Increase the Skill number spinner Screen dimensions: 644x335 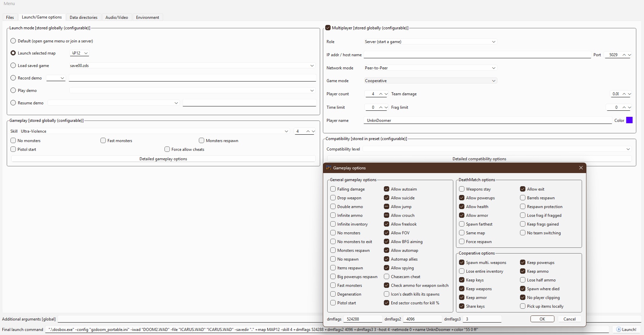308,131
